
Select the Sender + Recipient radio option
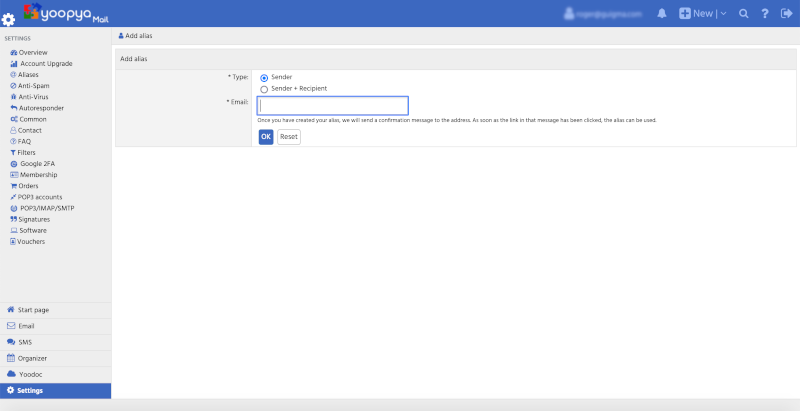pos(264,89)
